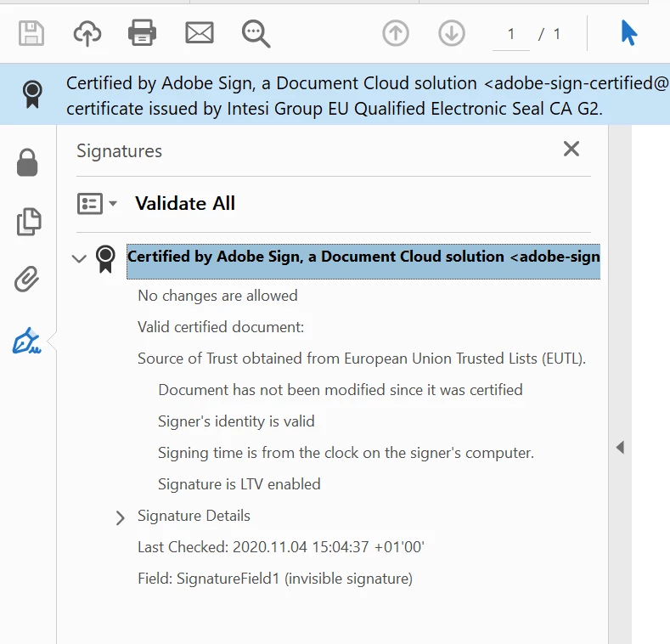Click the blue certification message text
The height and width of the screenshot is (644, 670).
coord(367,96)
